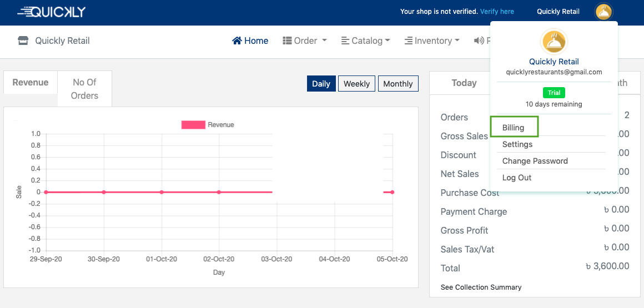Click the megaphone promotion icon
The image size is (644, 308).
[x=478, y=41]
